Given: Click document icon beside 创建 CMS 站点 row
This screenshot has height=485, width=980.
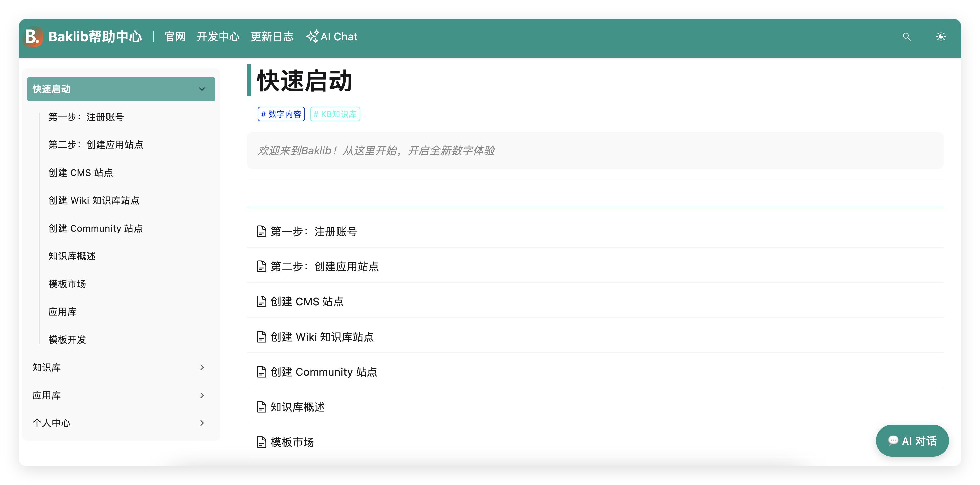Looking at the screenshot, I should point(261,301).
